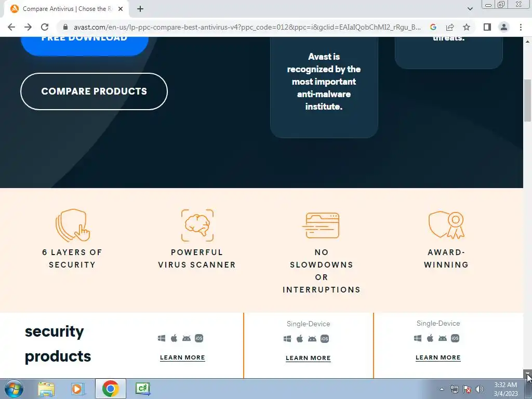The width and height of the screenshot is (532, 399).
Task: Reload the Avast page
Action: [45, 27]
